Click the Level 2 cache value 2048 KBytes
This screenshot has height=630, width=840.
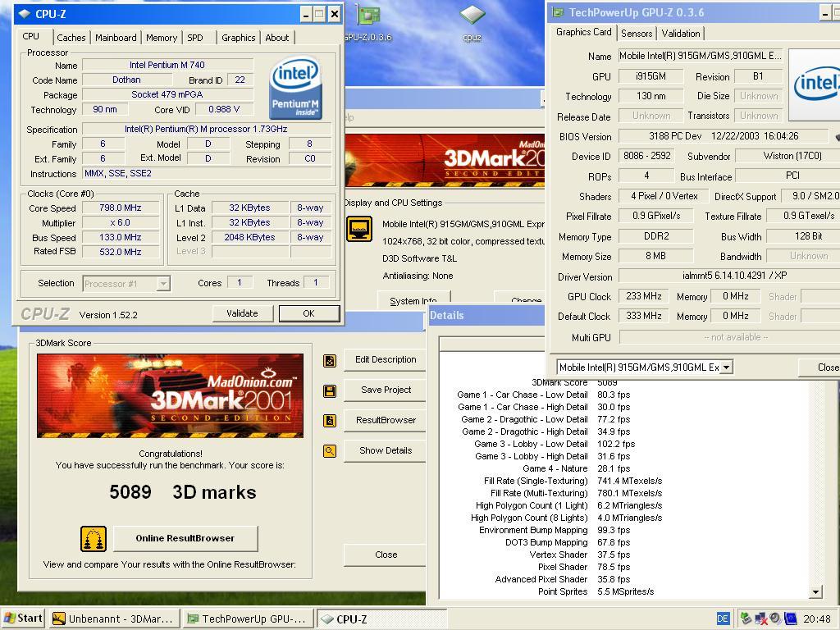click(249, 237)
